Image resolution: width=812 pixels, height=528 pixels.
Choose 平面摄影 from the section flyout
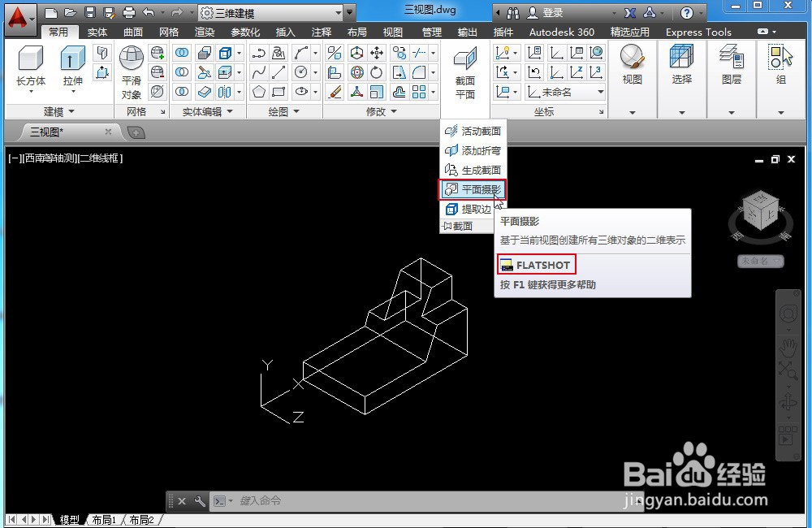coord(473,189)
